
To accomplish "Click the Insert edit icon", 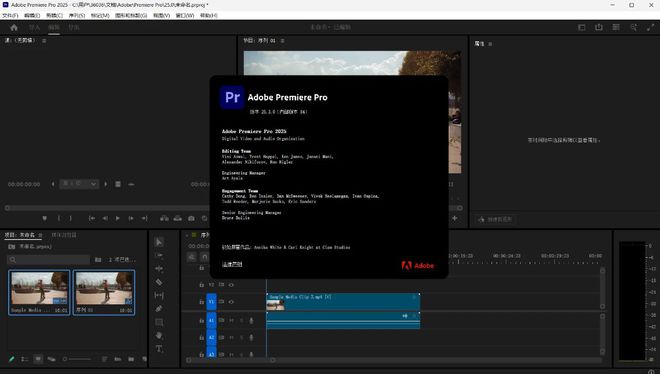I will pyautogui.click(x=164, y=218).
